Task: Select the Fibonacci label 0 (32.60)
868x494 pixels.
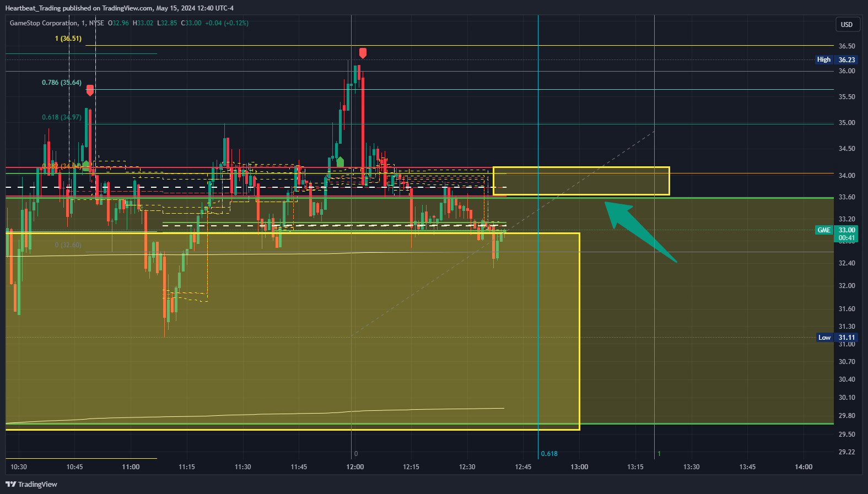Action: pyautogui.click(x=68, y=245)
